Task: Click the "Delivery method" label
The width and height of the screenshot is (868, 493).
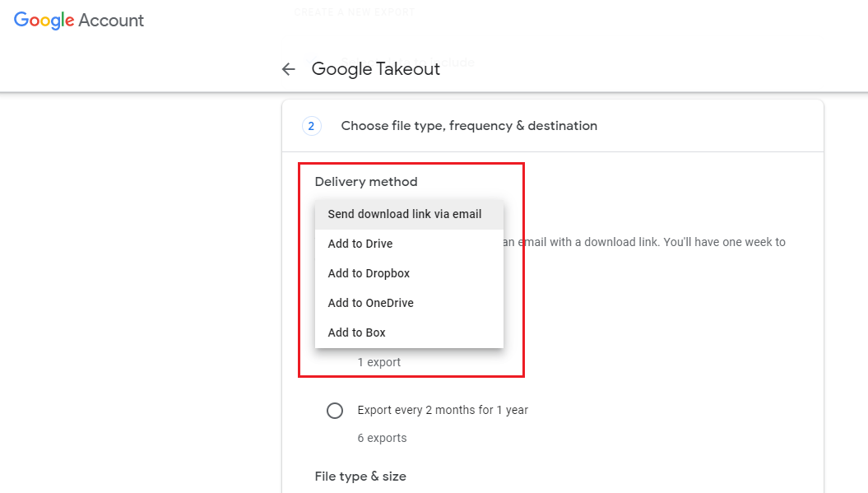Action: coord(365,181)
